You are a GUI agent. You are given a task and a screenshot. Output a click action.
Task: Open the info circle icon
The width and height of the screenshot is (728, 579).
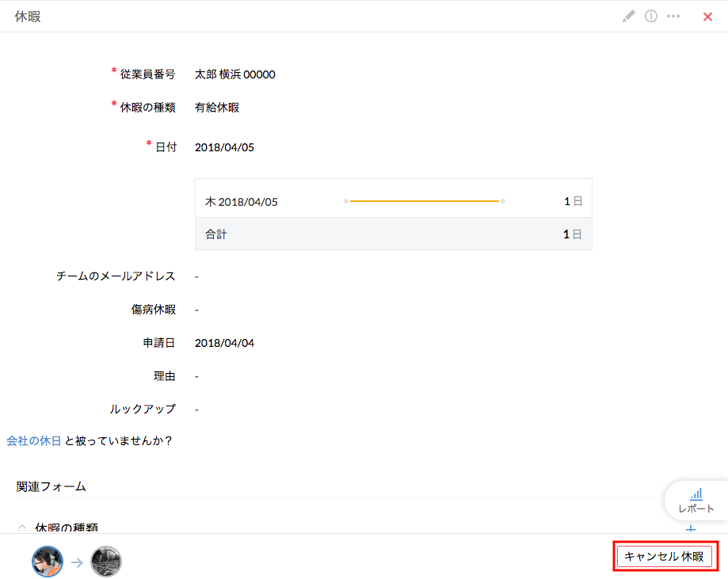tap(651, 17)
